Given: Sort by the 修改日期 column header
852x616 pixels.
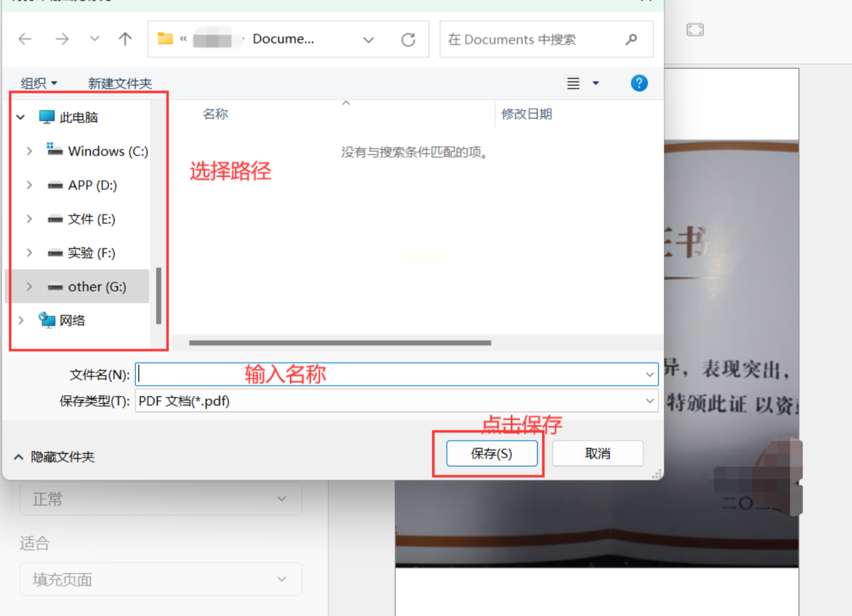Looking at the screenshot, I should [526, 114].
